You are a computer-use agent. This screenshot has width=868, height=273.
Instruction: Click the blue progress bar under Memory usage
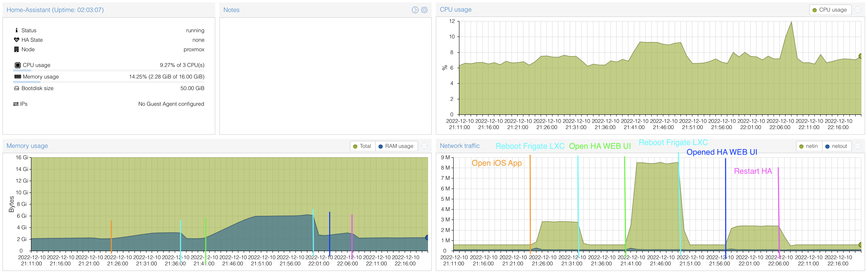(x=27, y=82)
